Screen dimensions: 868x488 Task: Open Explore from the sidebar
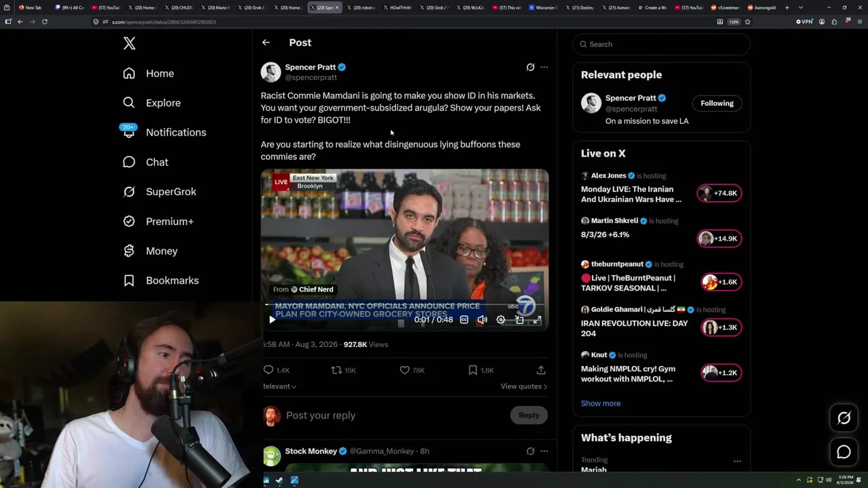pyautogui.click(x=152, y=103)
